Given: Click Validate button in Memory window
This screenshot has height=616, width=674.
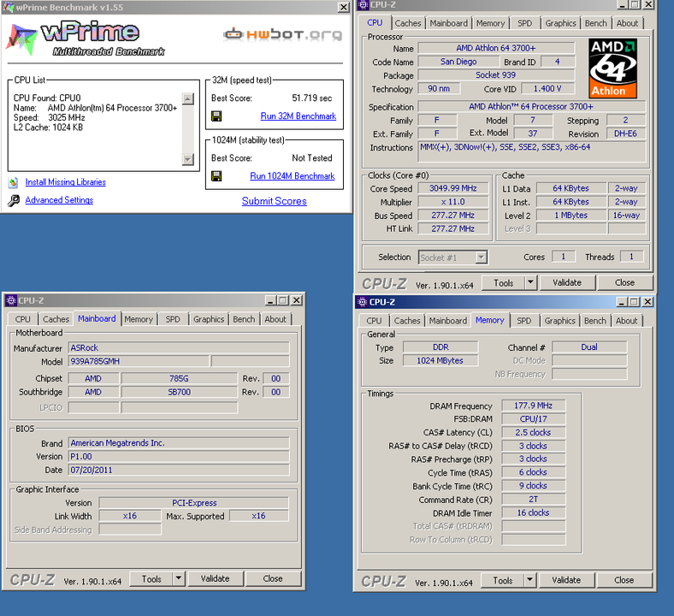Looking at the screenshot, I should (566, 580).
